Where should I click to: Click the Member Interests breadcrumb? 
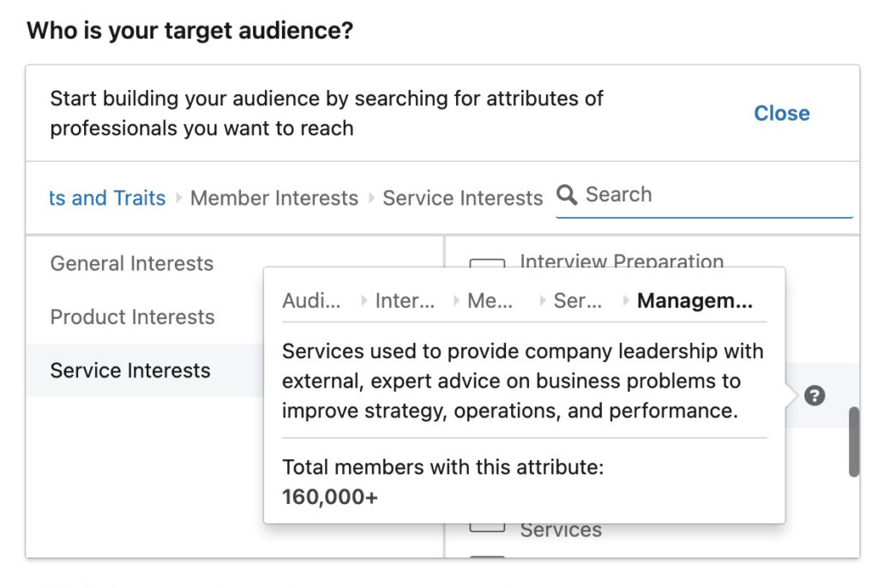click(x=274, y=198)
